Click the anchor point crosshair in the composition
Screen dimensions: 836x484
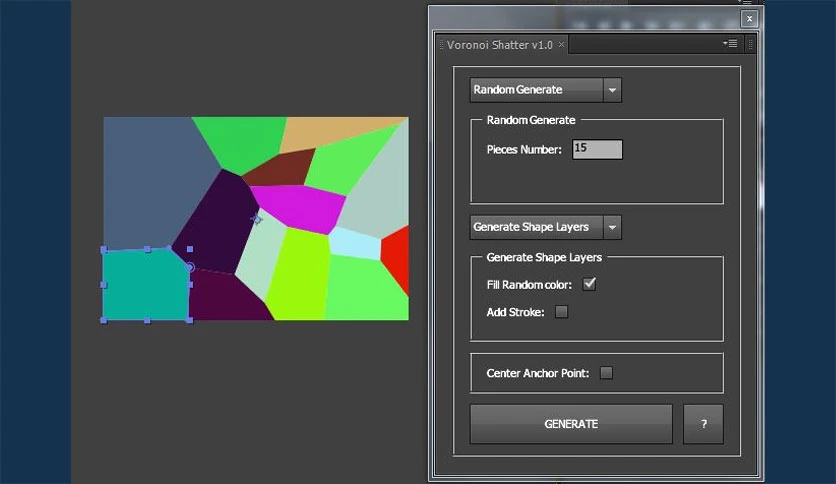point(257,219)
